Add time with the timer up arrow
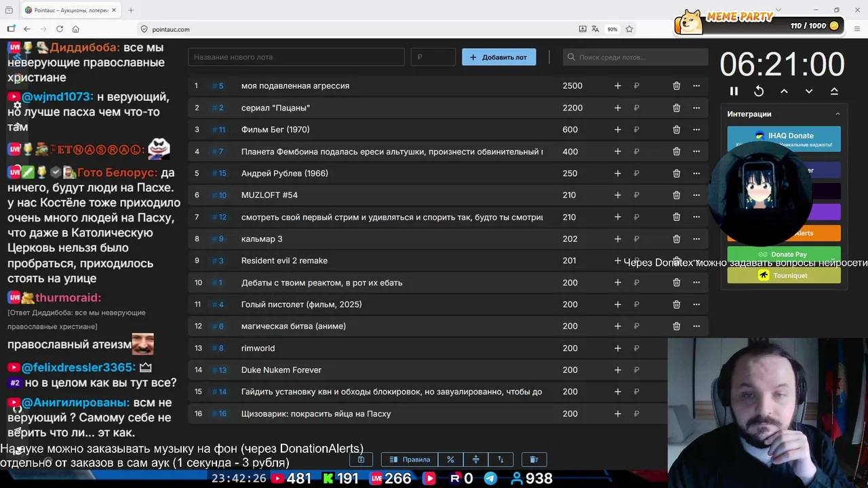Screen dimensions: 868x488 coord(784,91)
